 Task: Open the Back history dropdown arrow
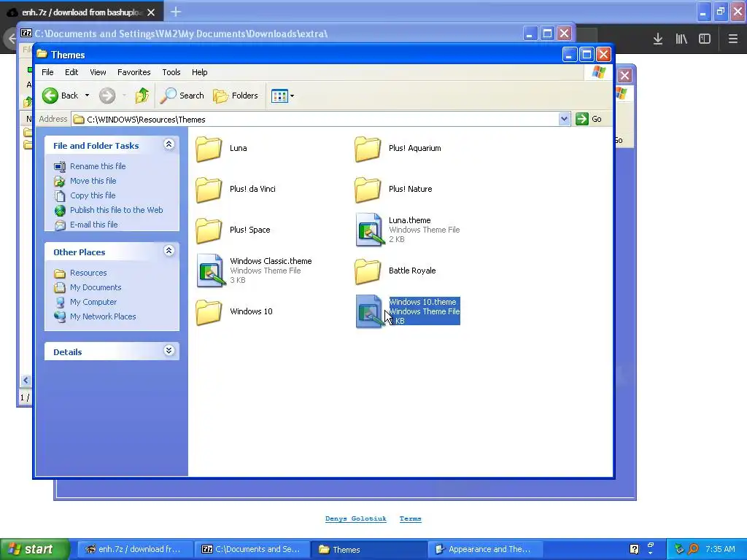point(88,96)
